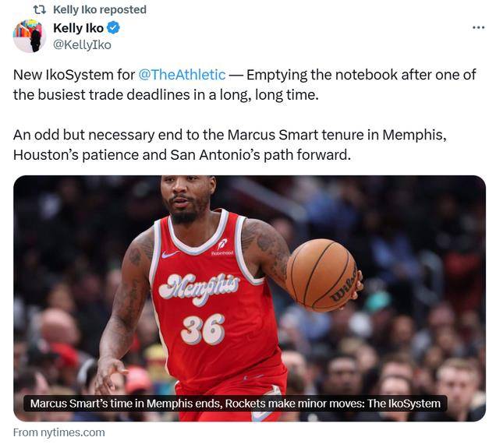Image resolution: width=496 pixels, height=448 pixels.
Task: Select the paragraph mentioning Houston's patience
Action: pyautogui.click(x=230, y=145)
